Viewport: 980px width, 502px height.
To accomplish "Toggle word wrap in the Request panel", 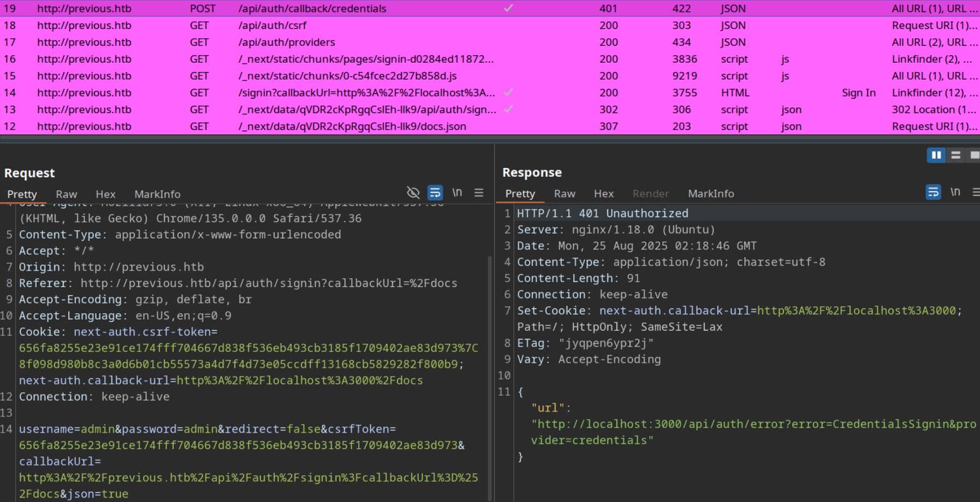I will (x=435, y=193).
